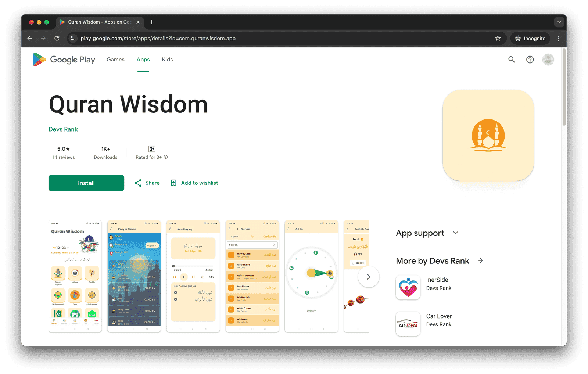
Task: Click the Quran Wisdom app title heading
Action: click(128, 104)
